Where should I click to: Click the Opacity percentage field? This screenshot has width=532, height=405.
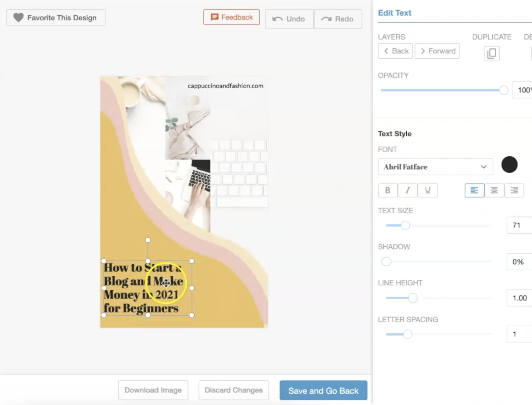pos(522,90)
